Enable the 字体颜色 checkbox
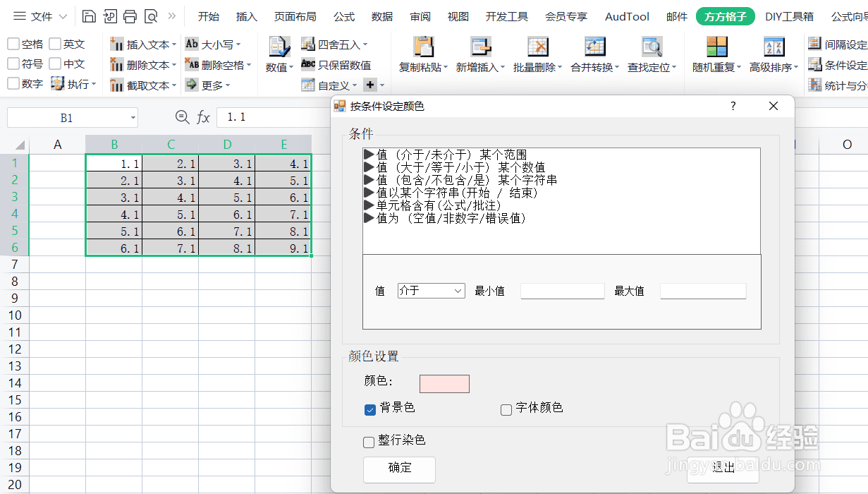Viewport: 868px width, 494px height. (x=506, y=409)
